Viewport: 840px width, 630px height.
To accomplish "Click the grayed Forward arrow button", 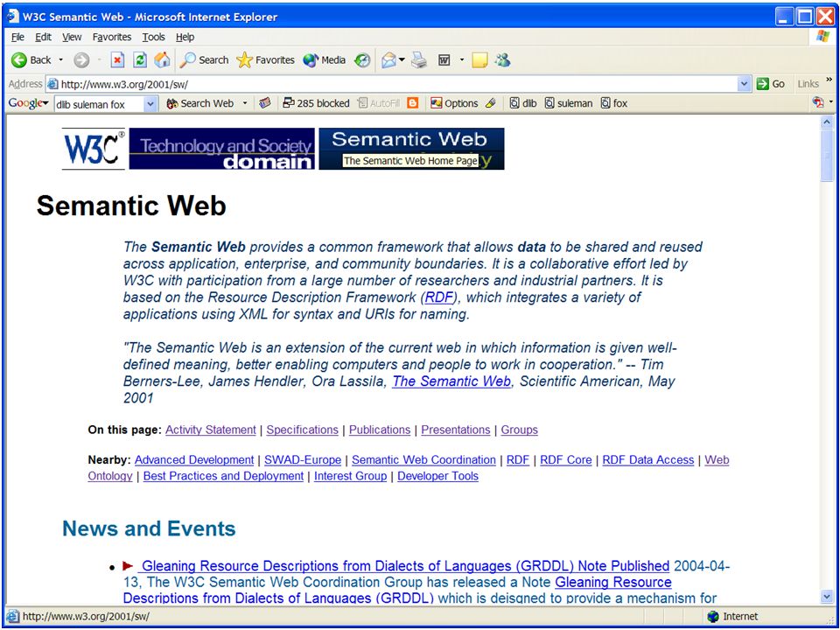I will coord(80,60).
